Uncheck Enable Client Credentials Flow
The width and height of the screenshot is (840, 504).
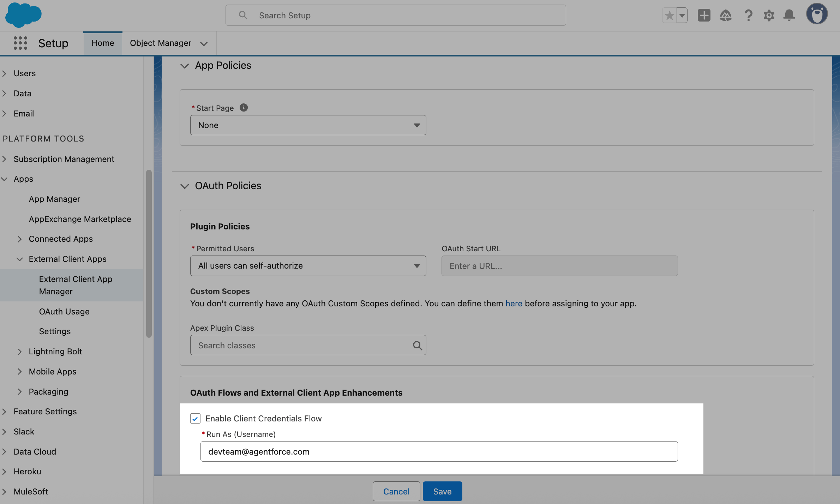(195, 419)
